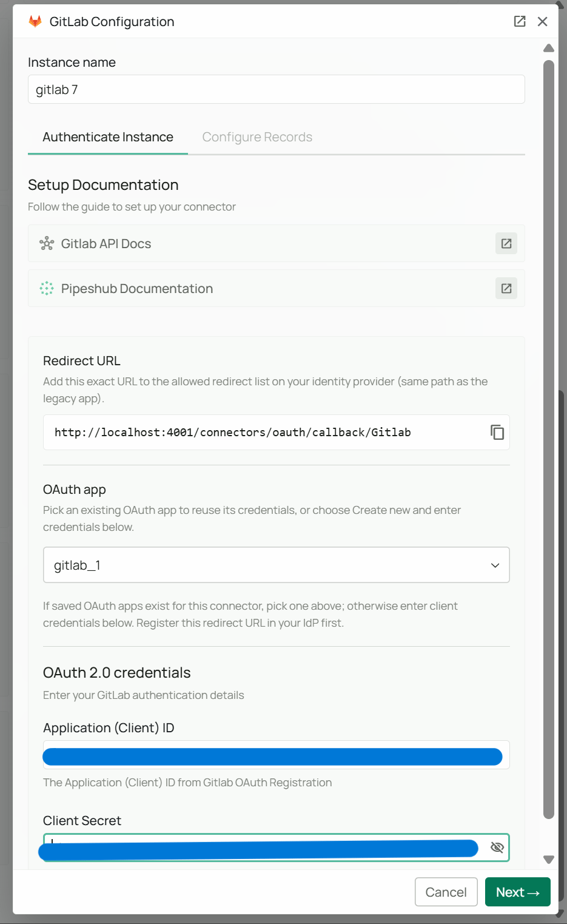
Task: Click the Setup Documentation heading
Action: tap(103, 184)
